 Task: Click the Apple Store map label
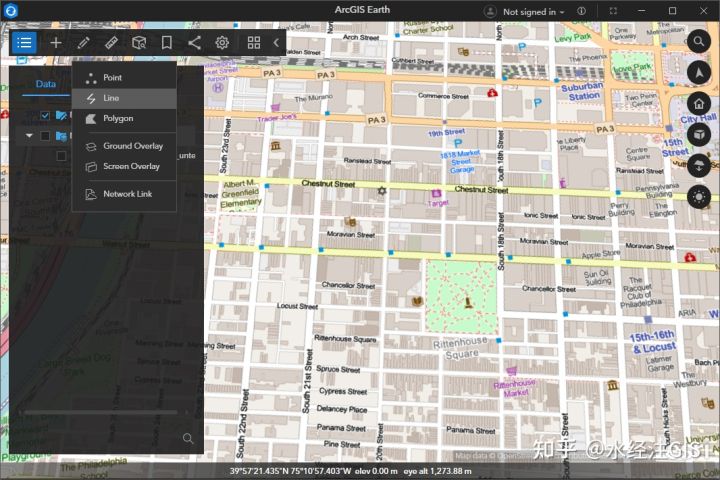pyautogui.click(x=601, y=254)
